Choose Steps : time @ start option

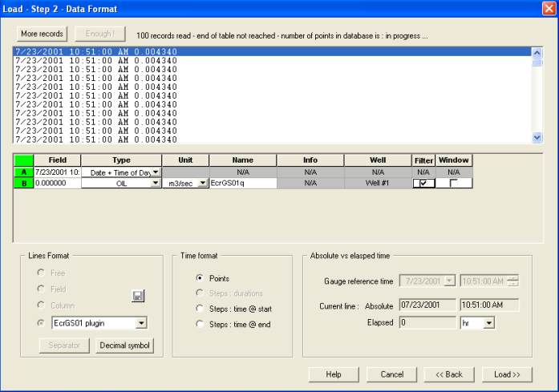click(x=199, y=309)
